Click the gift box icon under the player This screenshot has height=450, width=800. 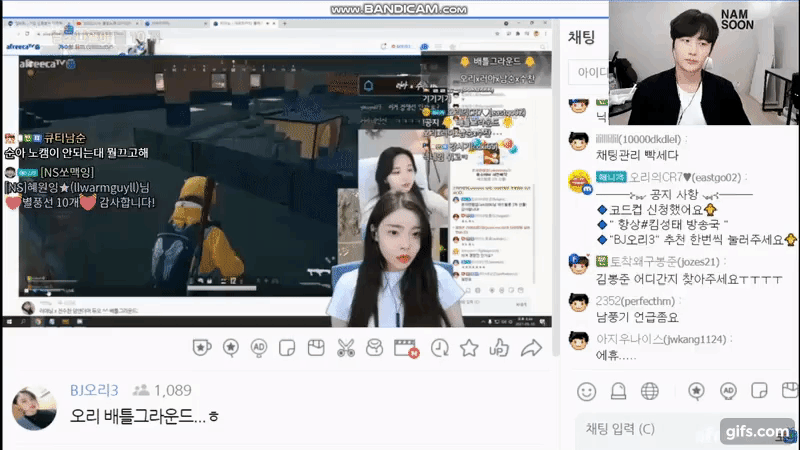(316, 348)
